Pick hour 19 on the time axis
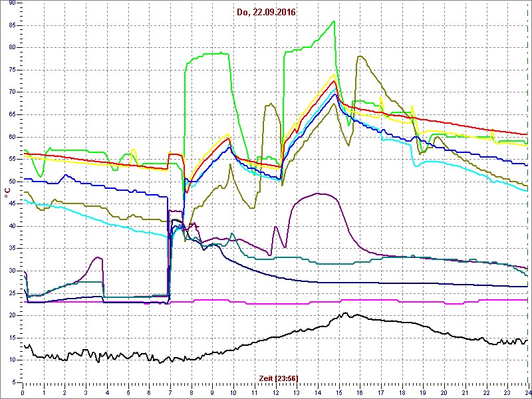 pos(422,392)
